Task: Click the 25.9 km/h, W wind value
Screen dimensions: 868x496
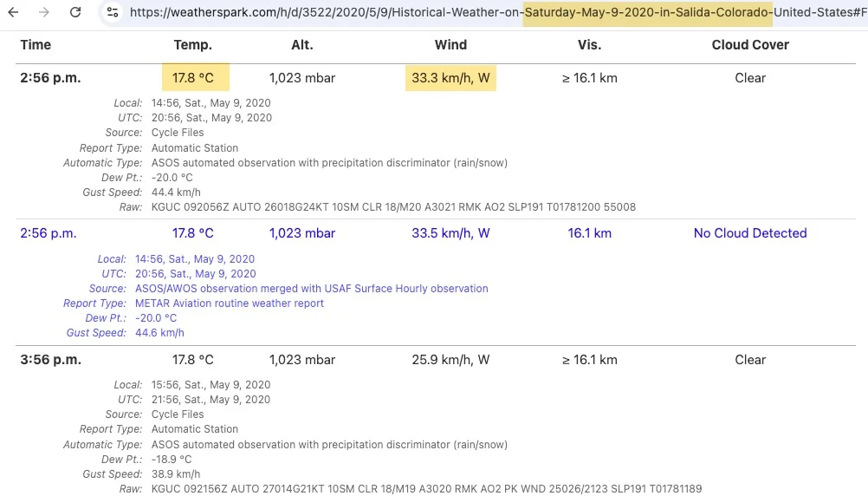Action: [x=450, y=360]
